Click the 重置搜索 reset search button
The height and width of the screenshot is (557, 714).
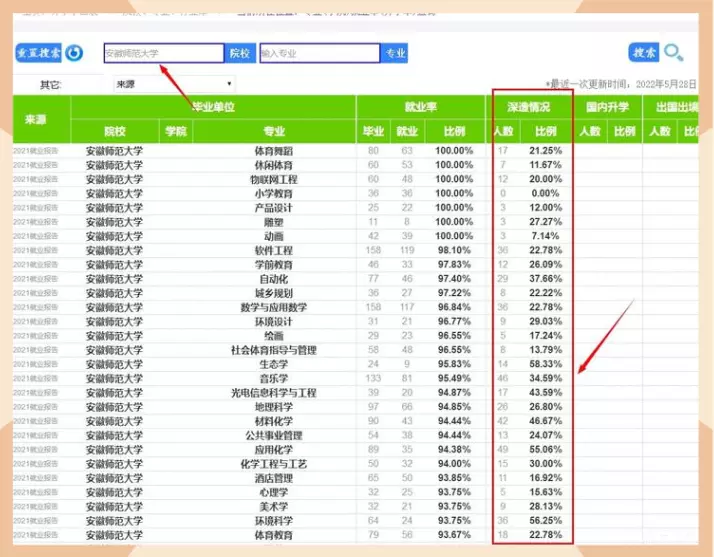(38, 53)
